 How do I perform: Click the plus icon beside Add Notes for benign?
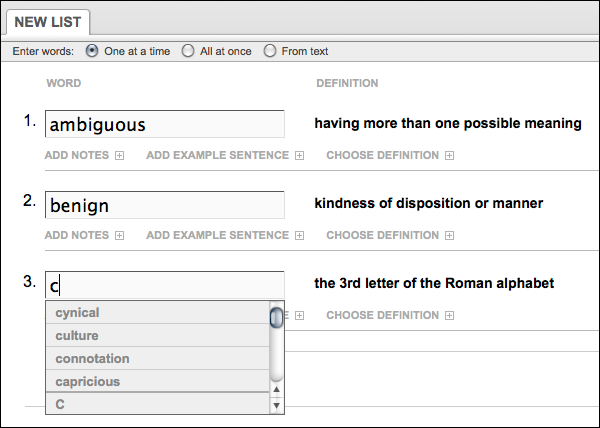[119, 235]
